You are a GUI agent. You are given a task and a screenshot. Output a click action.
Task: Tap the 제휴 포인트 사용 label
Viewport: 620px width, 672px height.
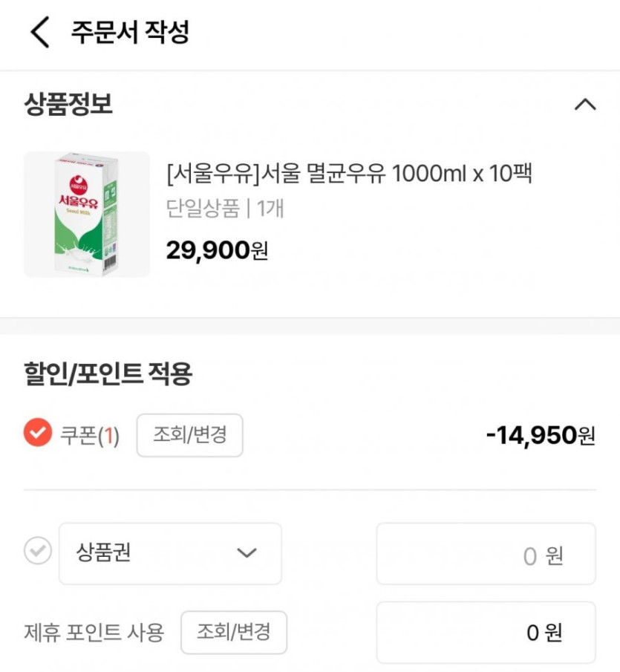point(94,633)
